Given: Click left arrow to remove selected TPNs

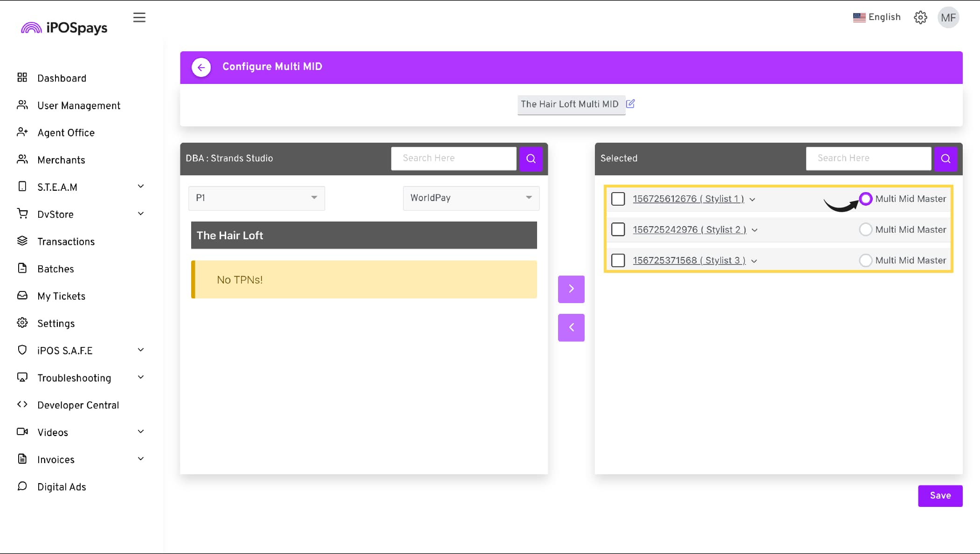Looking at the screenshot, I should [571, 327].
